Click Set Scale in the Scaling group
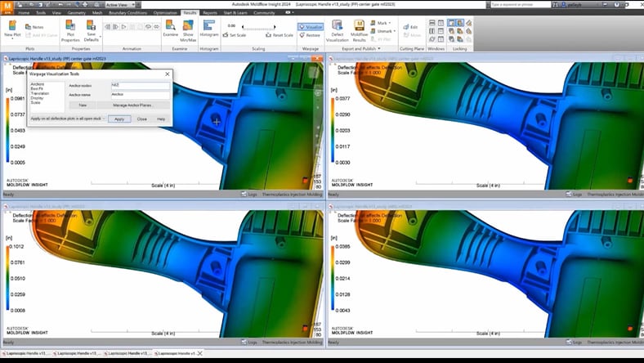Screen dimensions: 644x363 235,35
